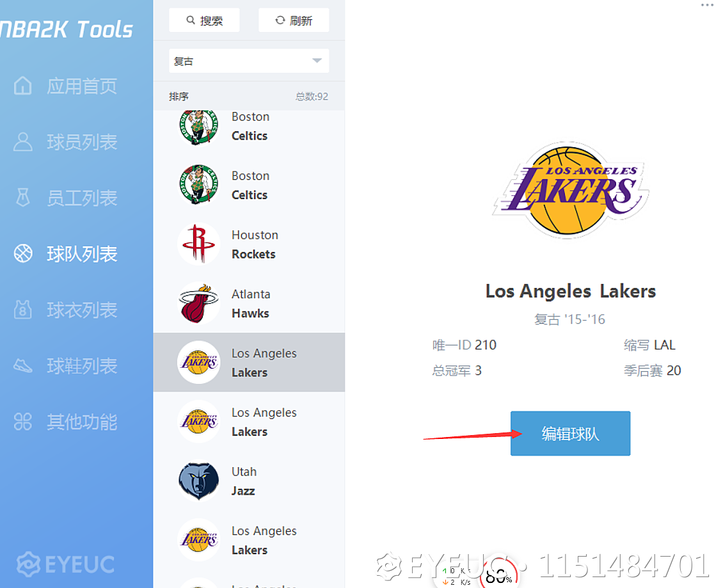Click the tie icon next to 员工列表
Screen dimensions: 714x588
23,198
